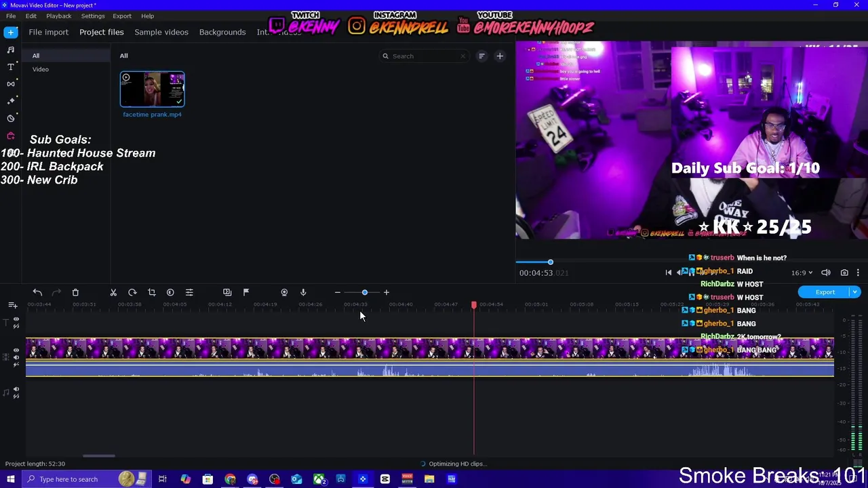
Task: Split the clip with scissors icon
Action: pyautogui.click(x=113, y=292)
